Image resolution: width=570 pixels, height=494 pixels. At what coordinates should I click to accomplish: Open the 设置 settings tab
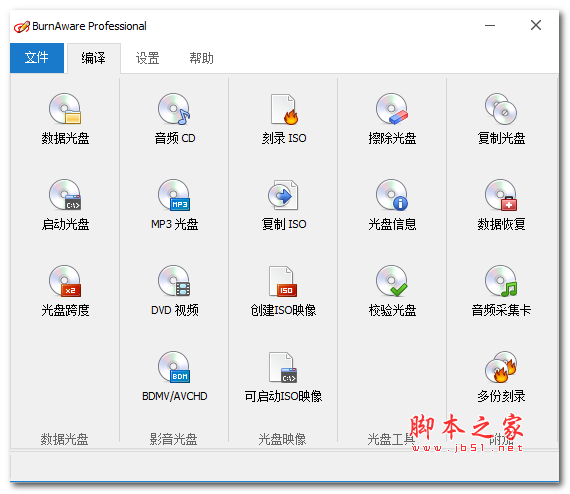click(148, 58)
